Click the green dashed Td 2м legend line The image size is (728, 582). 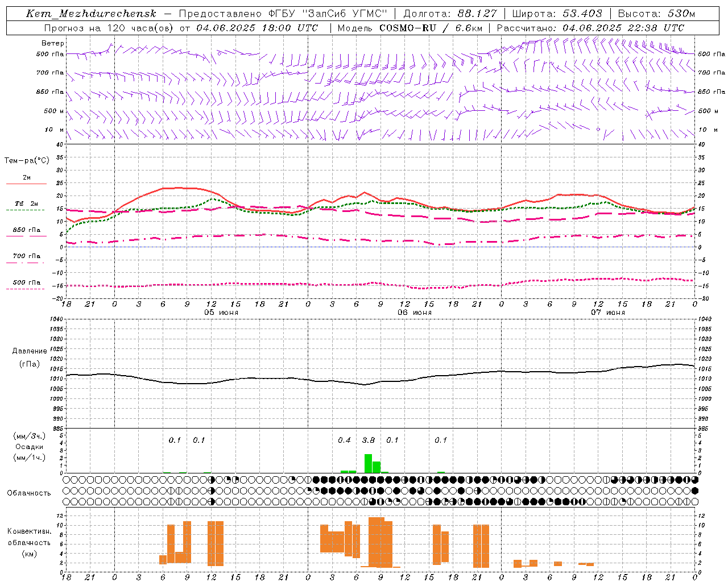pos(25,210)
